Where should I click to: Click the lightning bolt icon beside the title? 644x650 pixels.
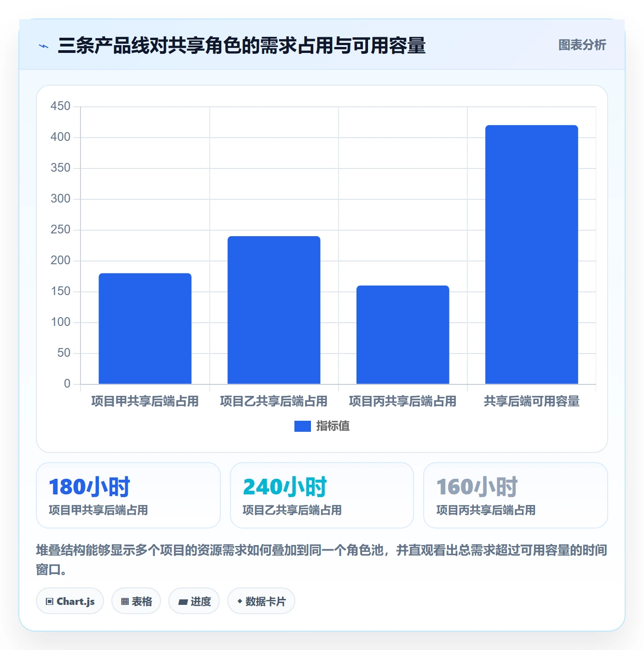point(44,46)
